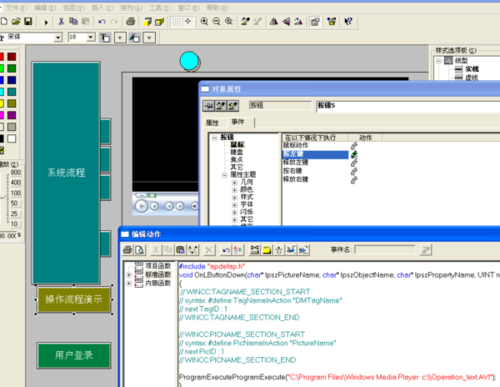
Task: Select the olive palette swatch
Action: click(12, 103)
